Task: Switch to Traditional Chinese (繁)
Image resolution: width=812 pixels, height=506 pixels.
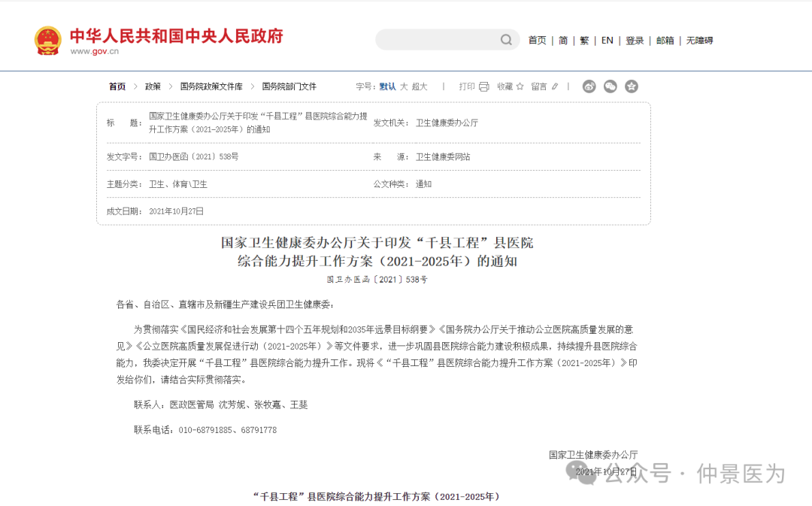Action: (x=584, y=41)
